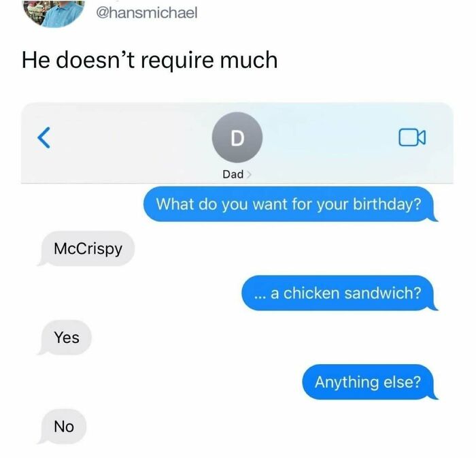Tap the 'Yes' reply bubble
The width and height of the screenshot is (476, 458).
(x=65, y=338)
